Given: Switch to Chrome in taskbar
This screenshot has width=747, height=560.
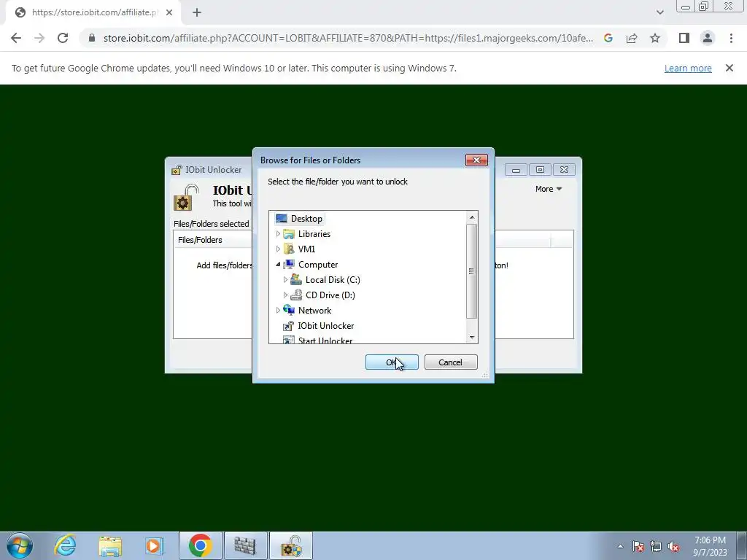Looking at the screenshot, I should [x=201, y=545].
